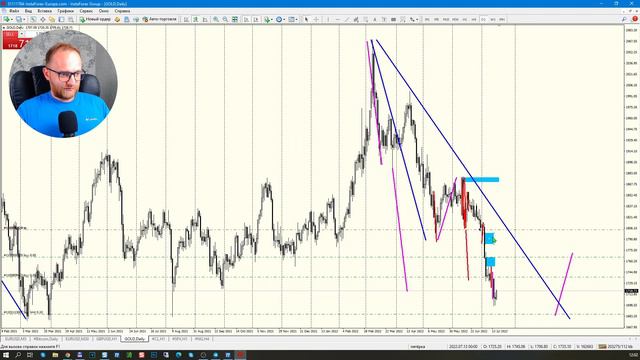
Task: Switch chart to bar display
Action: coord(186,19)
